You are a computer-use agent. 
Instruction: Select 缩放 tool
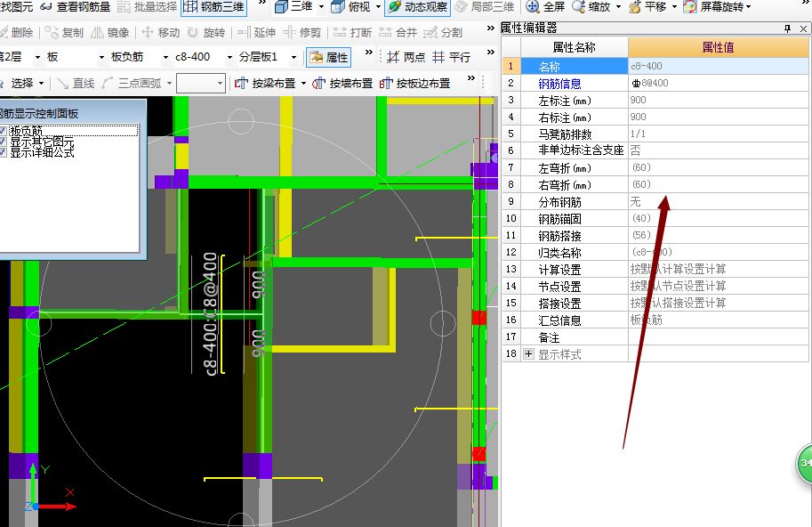pos(592,7)
